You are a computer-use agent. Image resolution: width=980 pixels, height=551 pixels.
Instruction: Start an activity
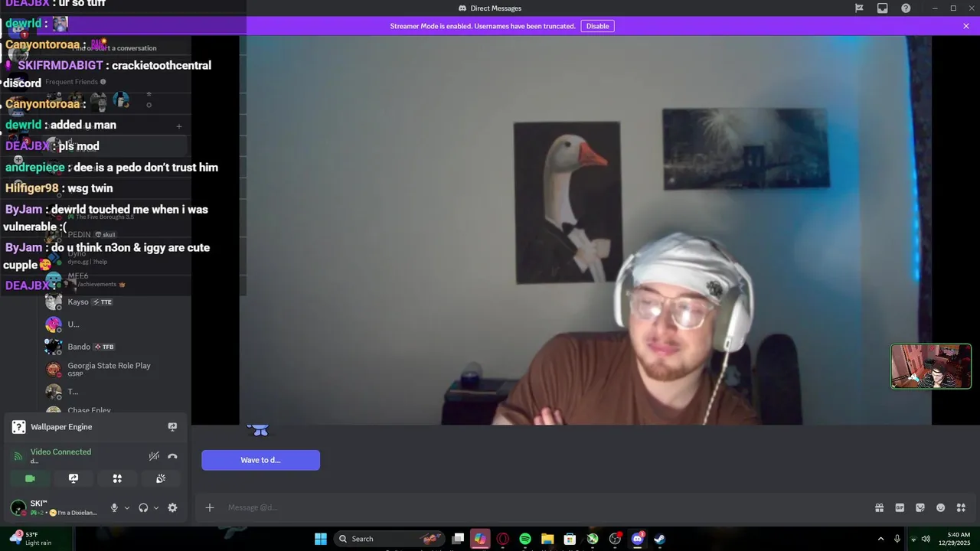pos(117,478)
